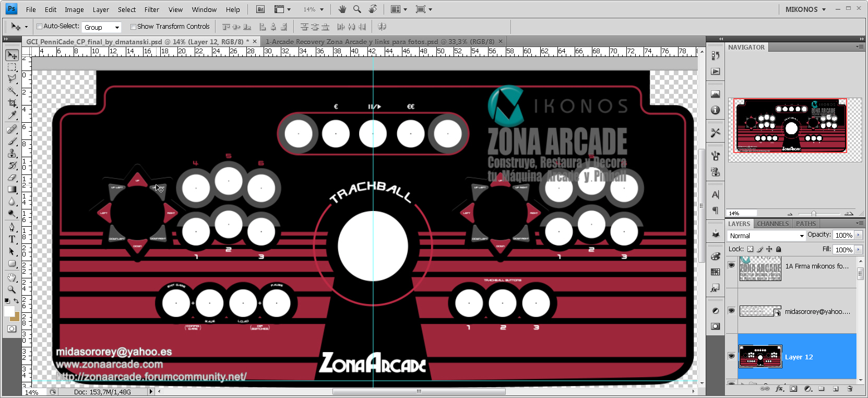Select the Path Selection tool
This screenshot has height=398, width=868.
pos(12,251)
